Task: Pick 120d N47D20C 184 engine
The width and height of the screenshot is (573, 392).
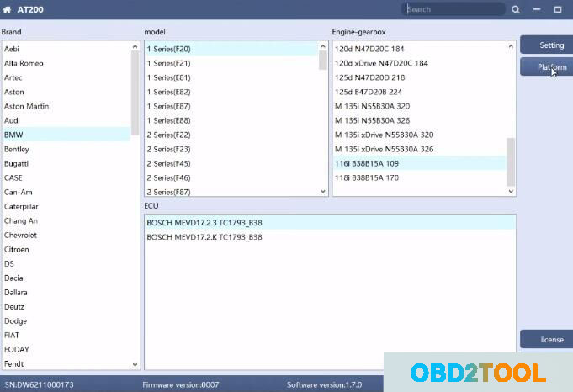Action: [x=420, y=49]
